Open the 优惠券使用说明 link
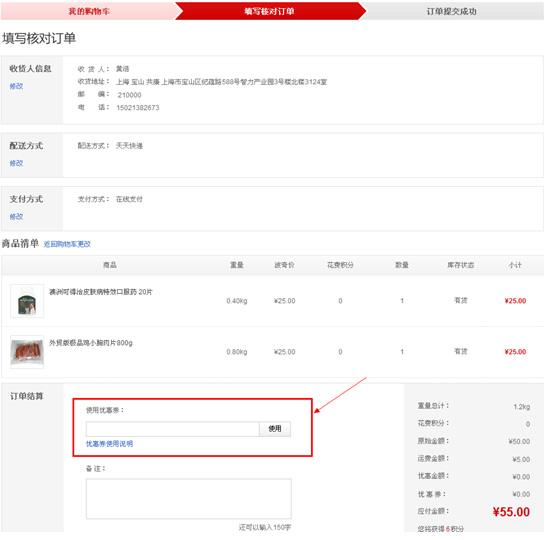546x540 pixels. [109, 444]
